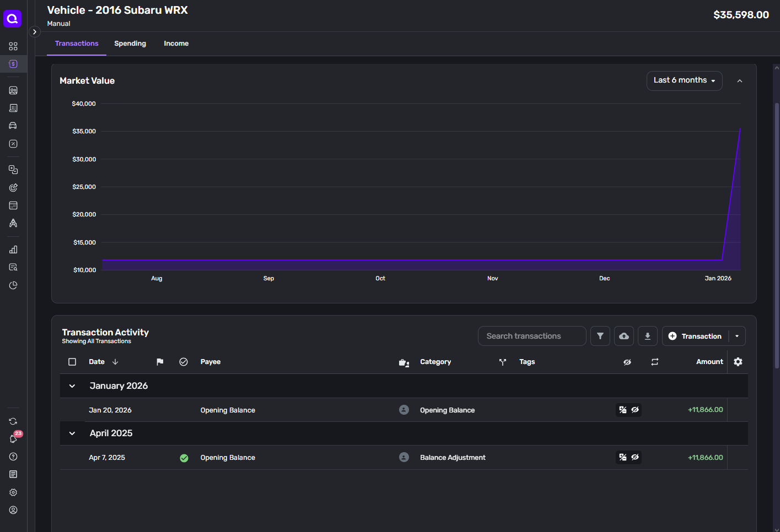The width and height of the screenshot is (780, 532).
Task: Open the receipt sidebar icon
Action: 13,108
